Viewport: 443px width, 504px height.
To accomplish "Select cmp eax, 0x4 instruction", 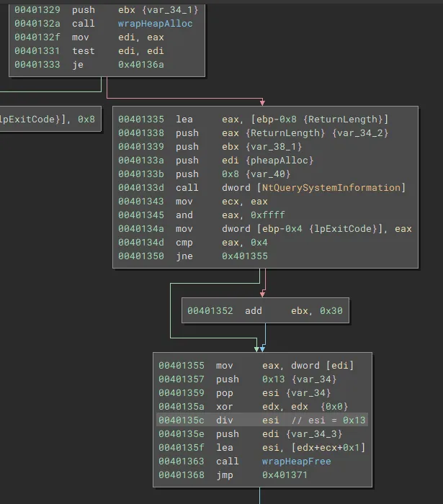I will point(193,243).
